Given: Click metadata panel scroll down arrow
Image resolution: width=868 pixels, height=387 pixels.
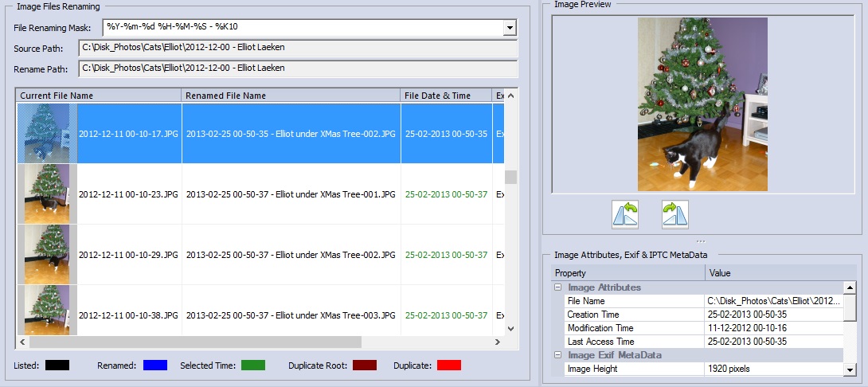Looking at the screenshot, I should [850, 369].
